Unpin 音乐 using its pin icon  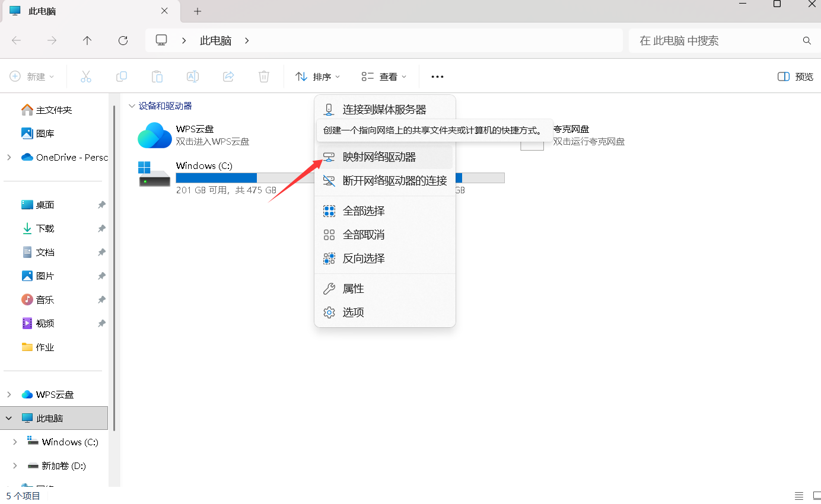(x=101, y=299)
